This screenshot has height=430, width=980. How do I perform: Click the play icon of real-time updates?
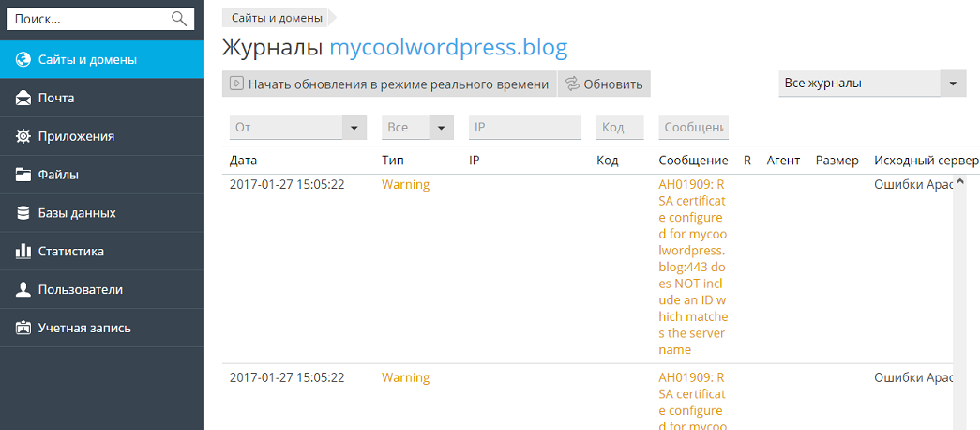(x=236, y=84)
